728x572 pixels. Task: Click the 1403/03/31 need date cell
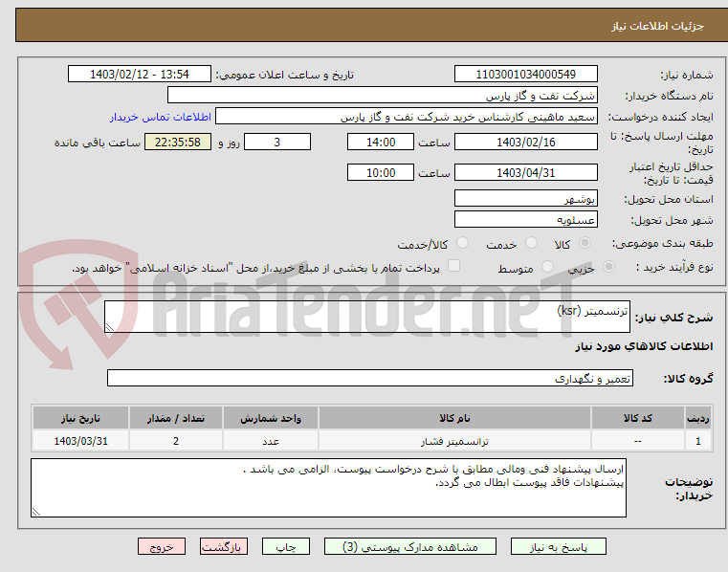click(80, 441)
